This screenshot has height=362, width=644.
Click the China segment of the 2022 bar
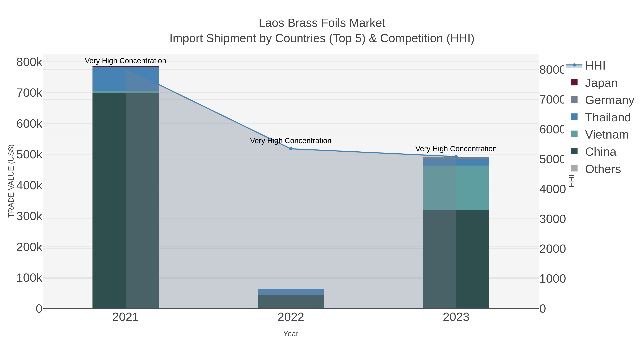click(x=291, y=302)
